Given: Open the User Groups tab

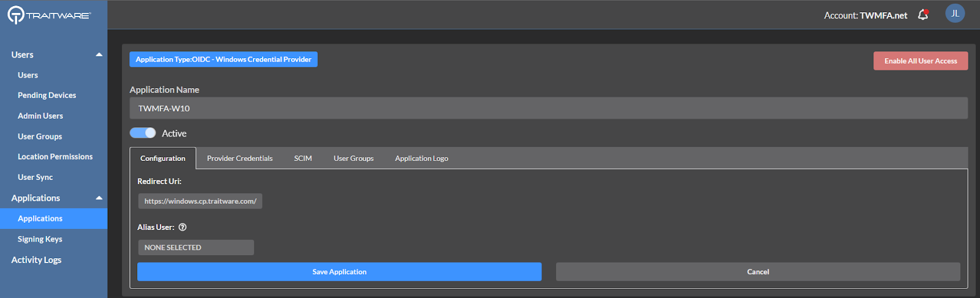Looking at the screenshot, I should (x=353, y=158).
